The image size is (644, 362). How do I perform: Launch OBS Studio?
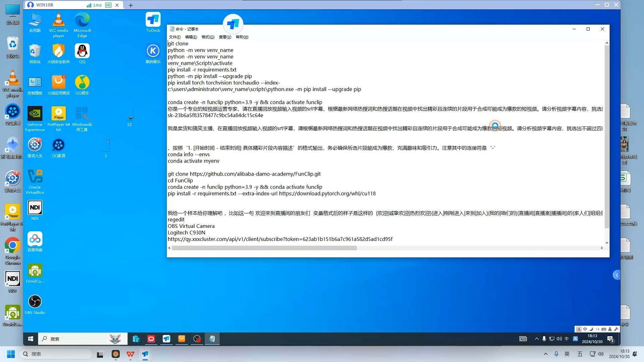(x=35, y=304)
